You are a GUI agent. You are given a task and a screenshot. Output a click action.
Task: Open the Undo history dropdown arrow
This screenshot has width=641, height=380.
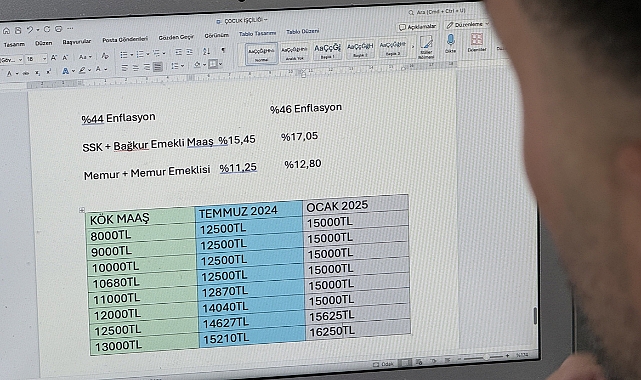38,30
